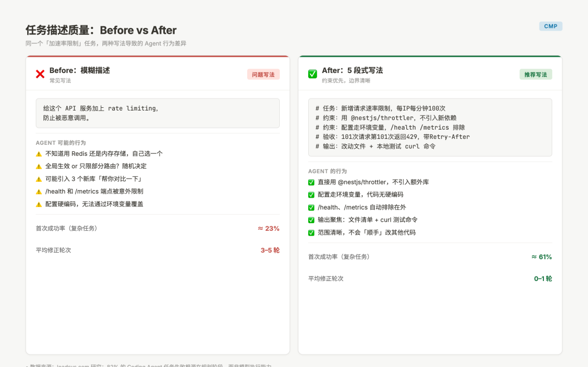The image size is (588, 367).
Task: Click code line # 任务：新增请求速率限制
Action: coord(380,108)
